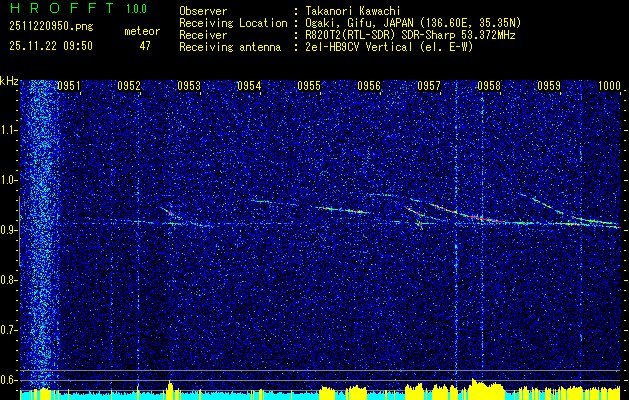The width and height of the screenshot is (629, 400).
Task: Click the 0952 time marker
Action: point(129,86)
